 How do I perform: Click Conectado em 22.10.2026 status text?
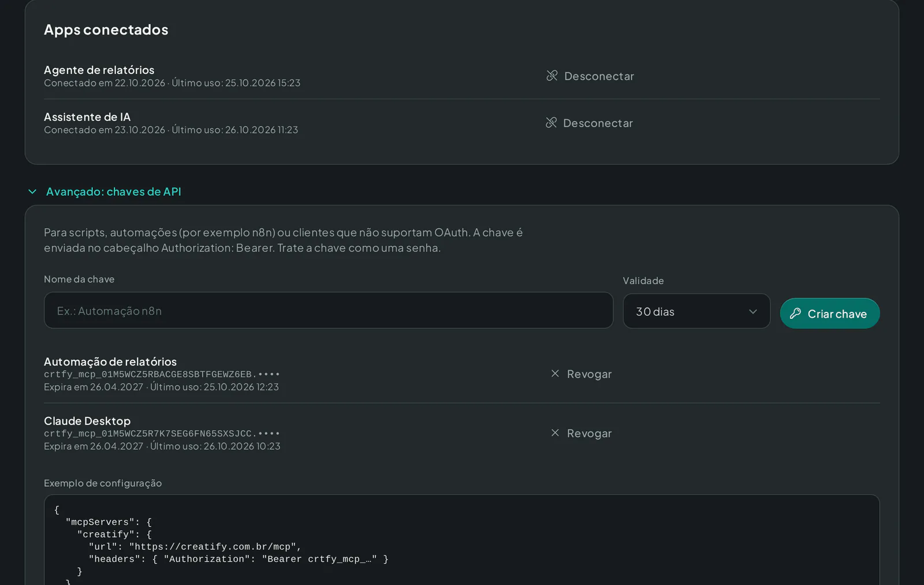click(x=105, y=83)
